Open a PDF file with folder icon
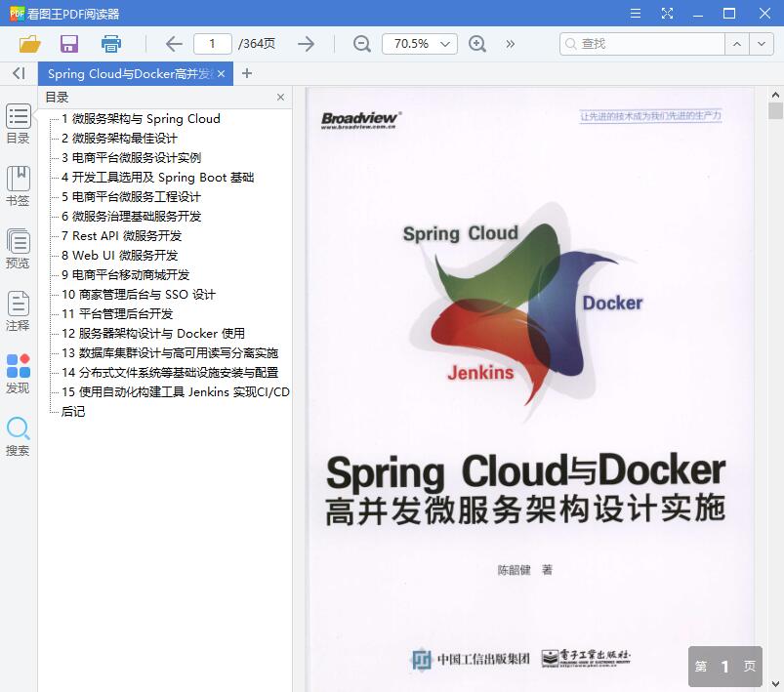Viewport: 784px width, 692px height. (29, 44)
